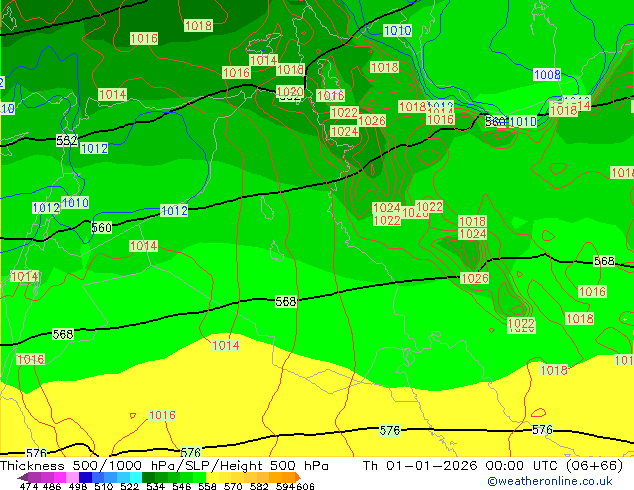Image resolution: width=634 pixels, height=490 pixels.
Task: Pick the darkest green legend swatch
Action: pyautogui.click(x=148, y=477)
